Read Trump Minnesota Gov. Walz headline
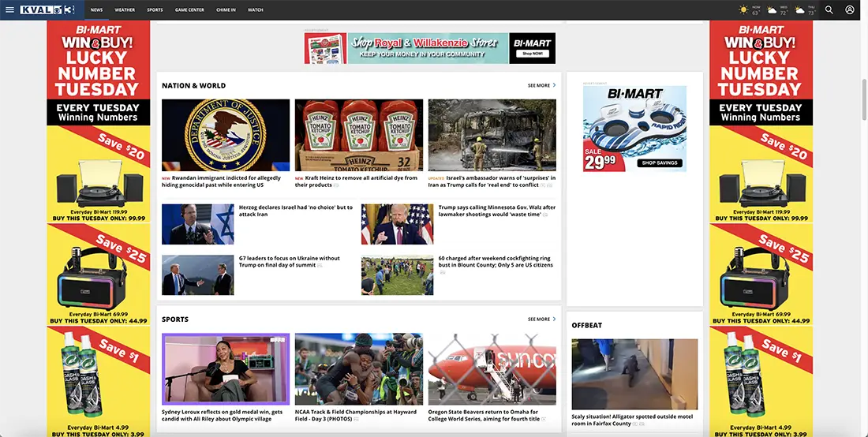The image size is (868, 437). [496, 211]
